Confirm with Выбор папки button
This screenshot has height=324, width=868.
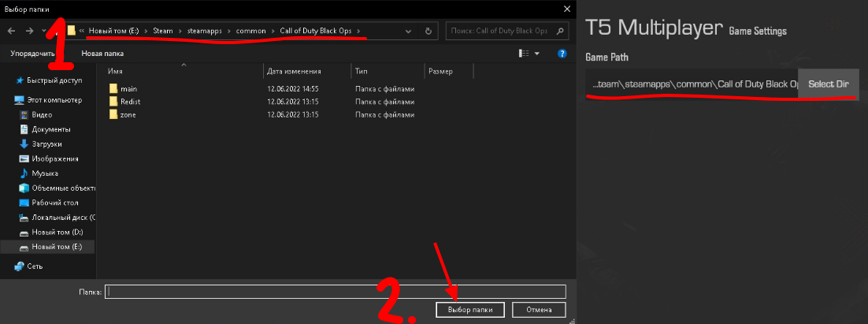(x=470, y=309)
